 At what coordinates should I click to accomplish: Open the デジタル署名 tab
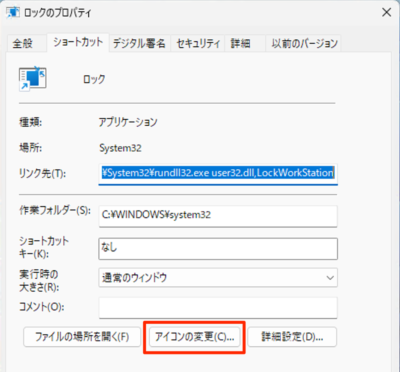139,43
